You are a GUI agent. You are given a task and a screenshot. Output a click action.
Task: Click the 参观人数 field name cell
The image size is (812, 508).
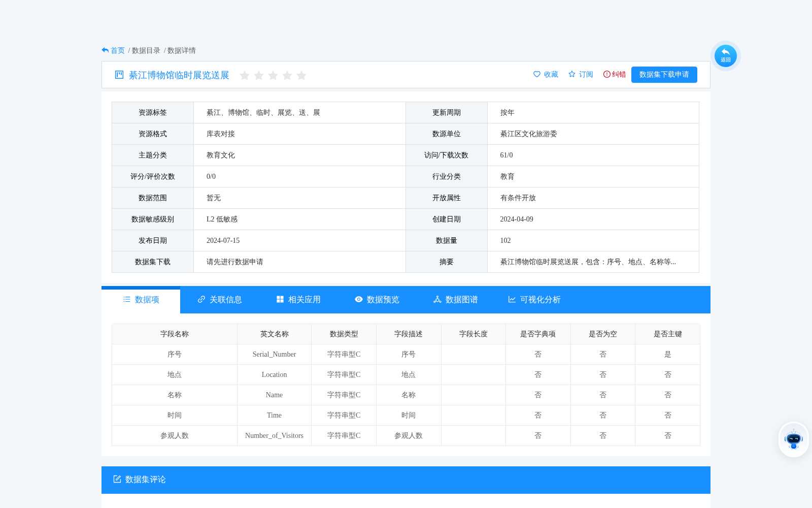click(x=175, y=435)
